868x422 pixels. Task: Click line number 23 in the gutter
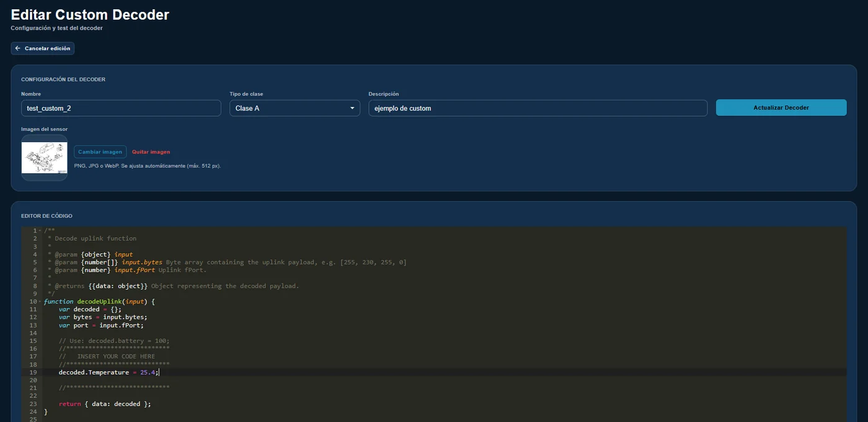[33, 403]
